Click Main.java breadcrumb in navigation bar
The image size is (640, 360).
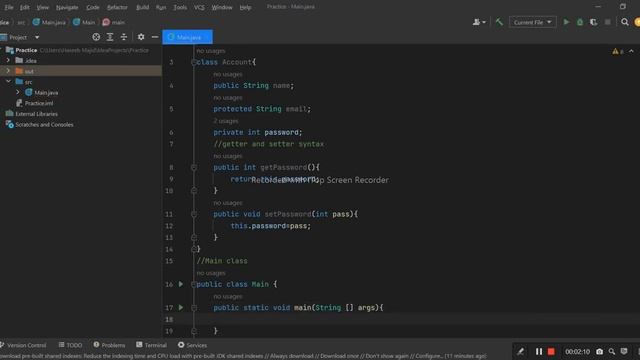[49, 22]
